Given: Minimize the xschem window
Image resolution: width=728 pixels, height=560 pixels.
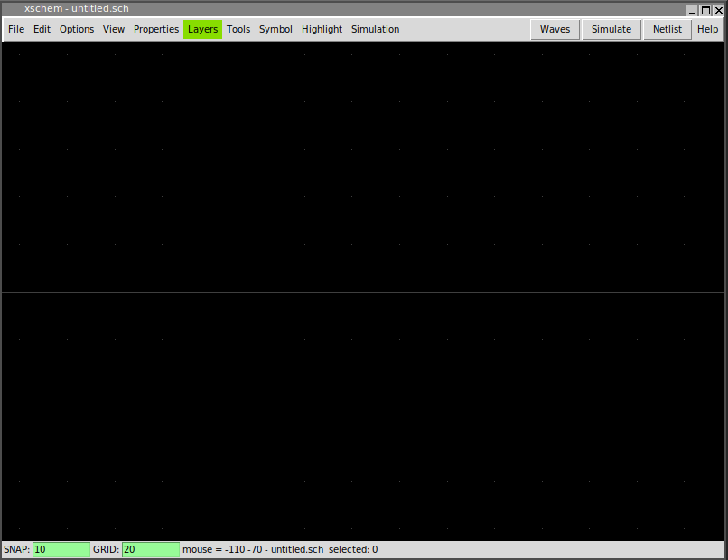Looking at the screenshot, I should 692,10.
